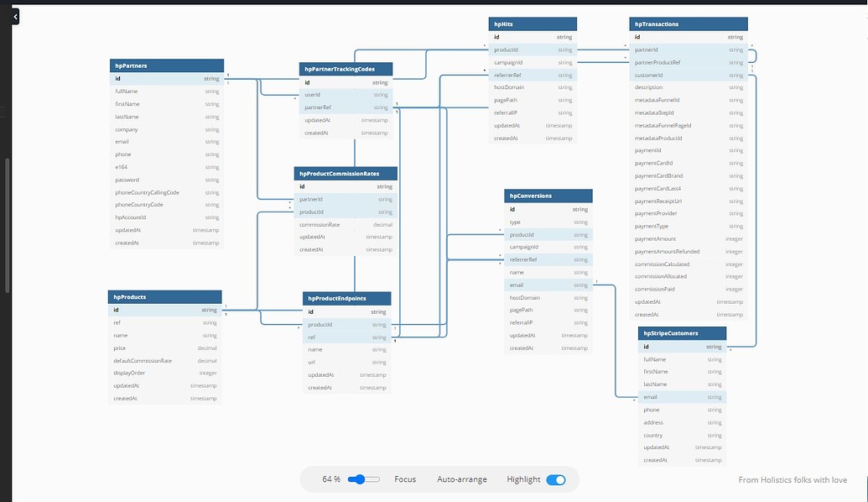Click the 'From Holistics folks with love' text
Viewport: 868px width, 502px height.
coord(792,479)
